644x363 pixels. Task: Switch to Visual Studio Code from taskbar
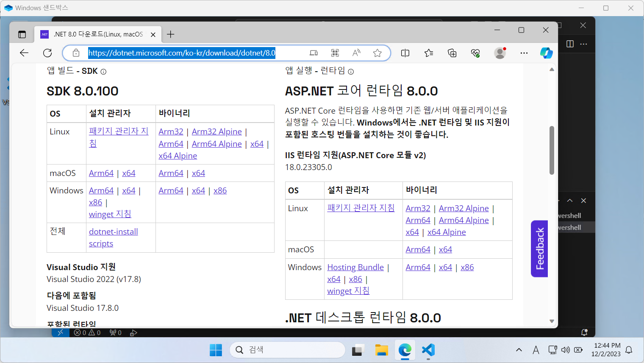pyautogui.click(x=428, y=350)
